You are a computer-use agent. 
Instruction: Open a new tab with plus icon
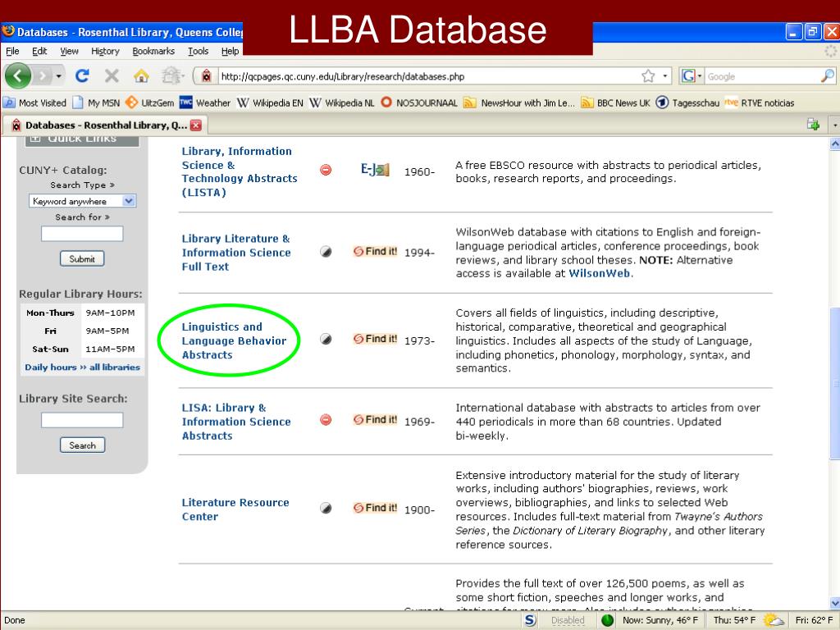[x=813, y=125]
